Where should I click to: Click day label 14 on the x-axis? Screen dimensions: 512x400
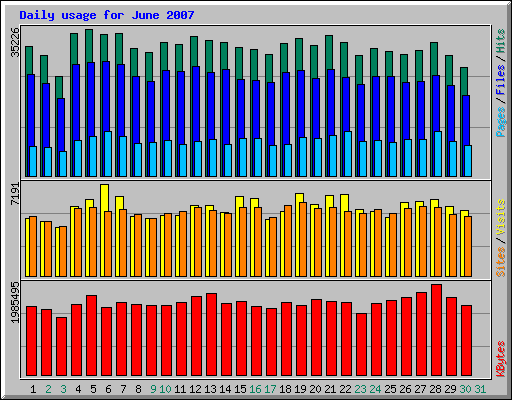(x=225, y=389)
